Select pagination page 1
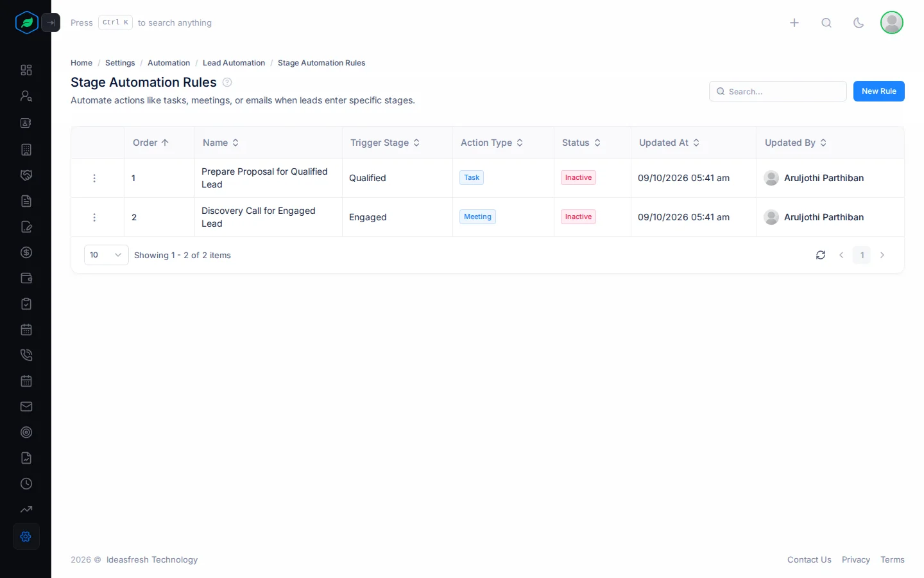The width and height of the screenshot is (924, 578). [862, 255]
